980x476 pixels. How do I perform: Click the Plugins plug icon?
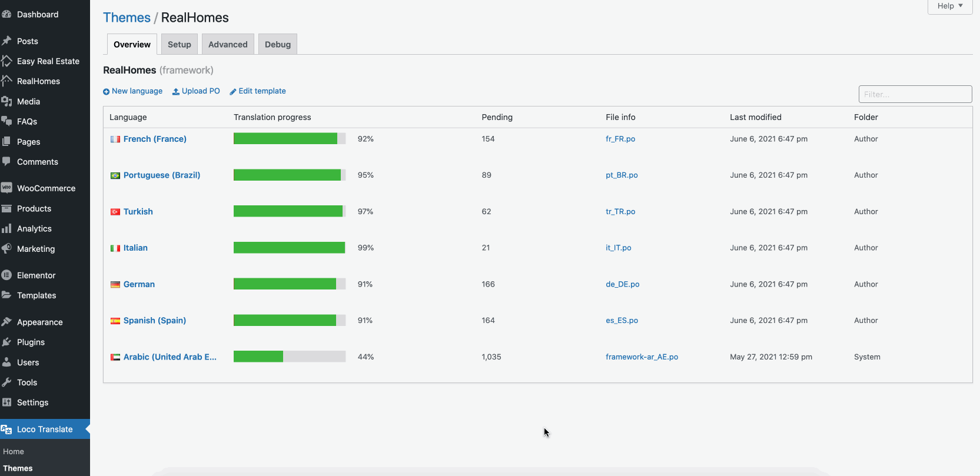click(x=6, y=342)
